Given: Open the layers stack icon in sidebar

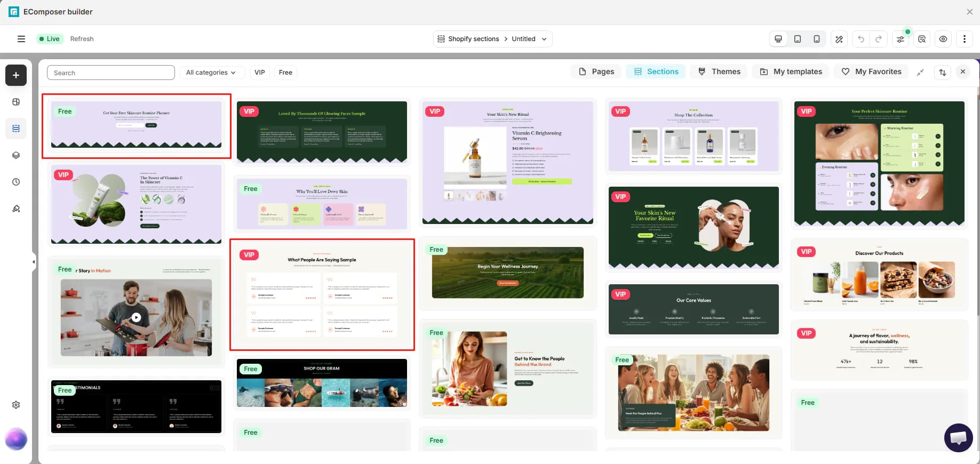Looking at the screenshot, I should (16, 155).
